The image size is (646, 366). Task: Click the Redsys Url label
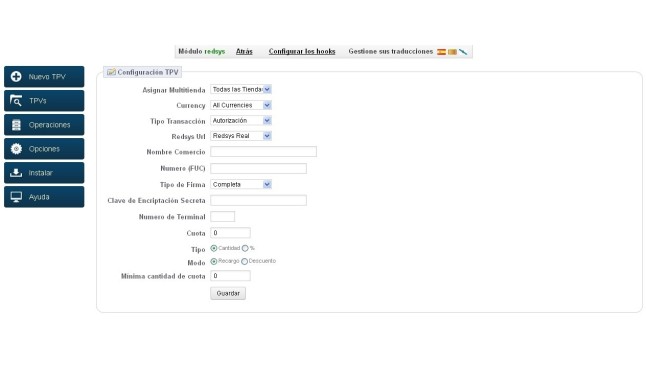188,136
